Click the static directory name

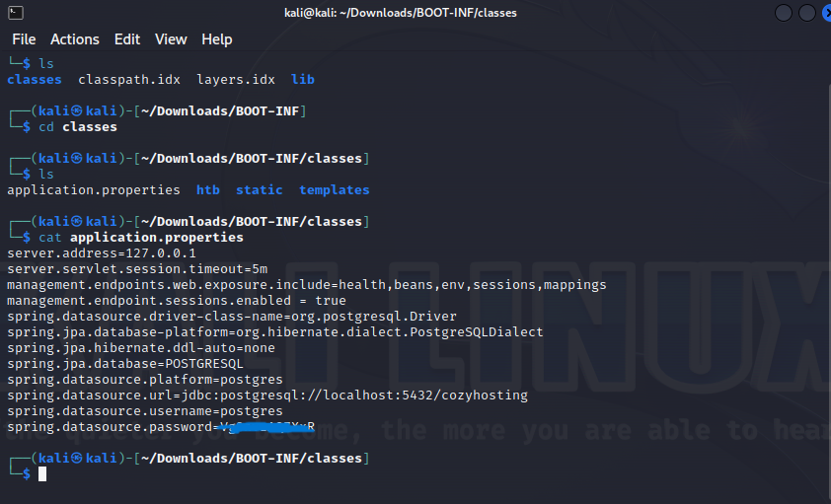[x=259, y=189]
